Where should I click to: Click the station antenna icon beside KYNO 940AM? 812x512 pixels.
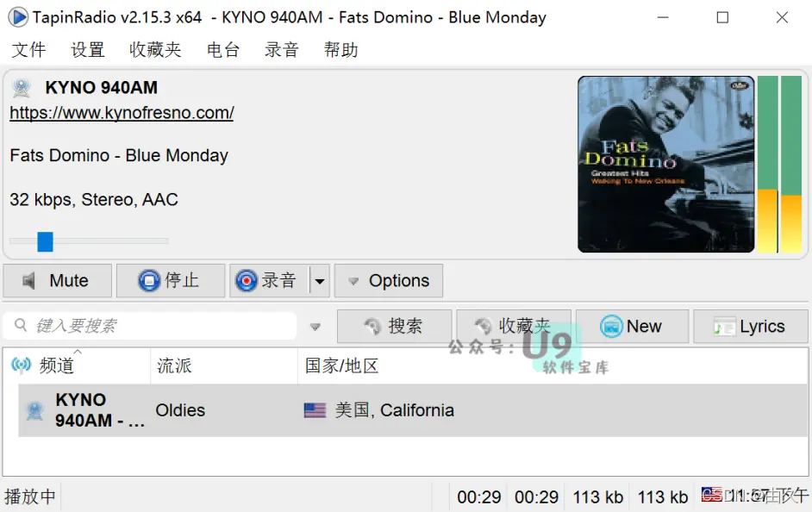pos(22,88)
